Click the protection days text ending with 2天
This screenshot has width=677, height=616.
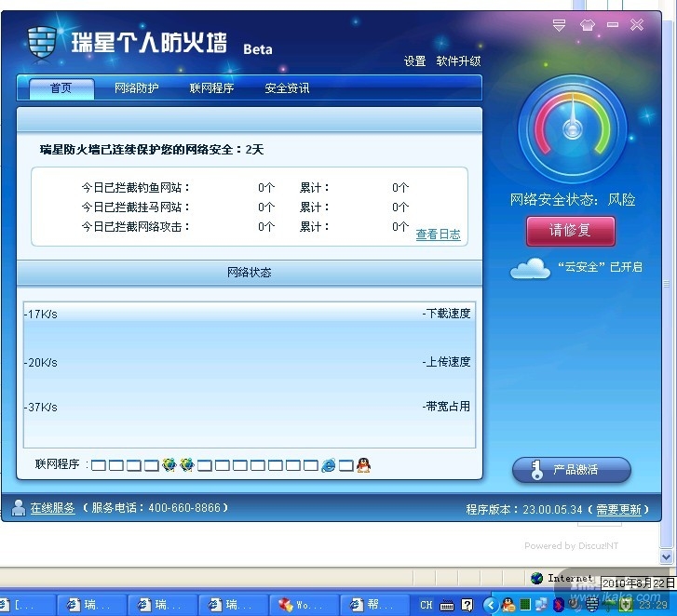(x=152, y=150)
